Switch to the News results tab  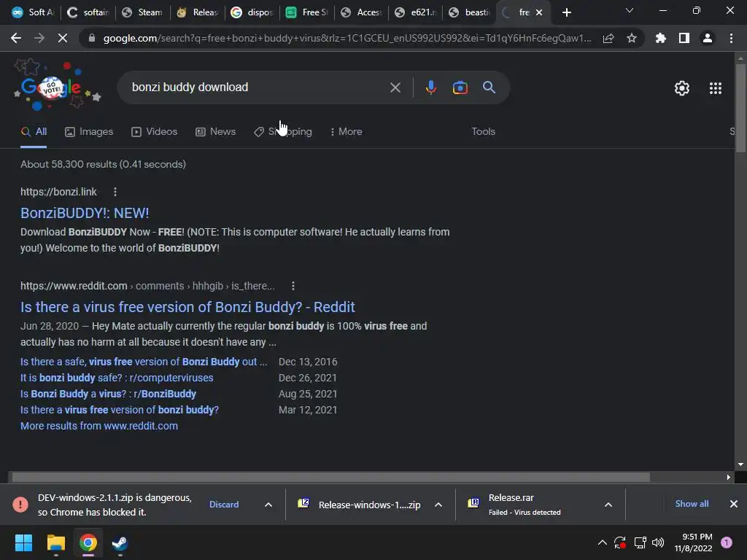[216, 131]
